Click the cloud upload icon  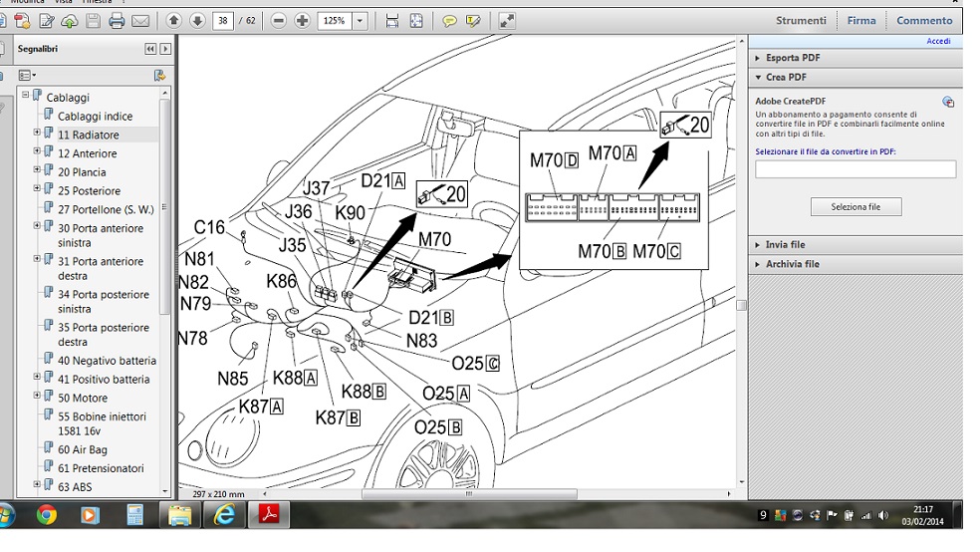(70, 21)
